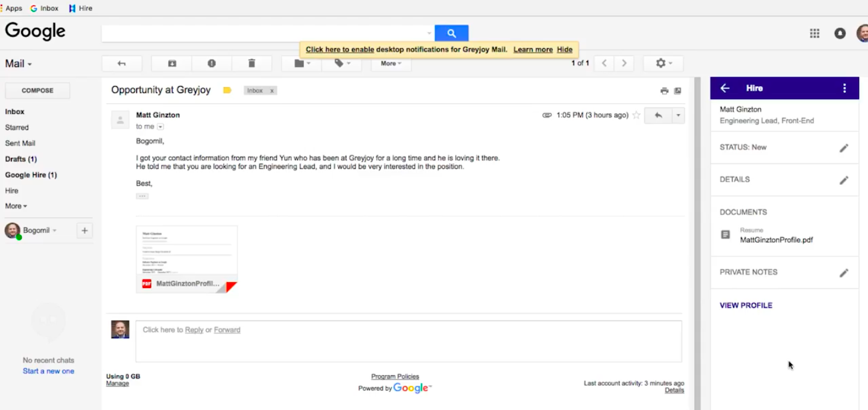This screenshot has height=410, width=868.
Task: Expand the More labels list
Action: click(16, 206)
